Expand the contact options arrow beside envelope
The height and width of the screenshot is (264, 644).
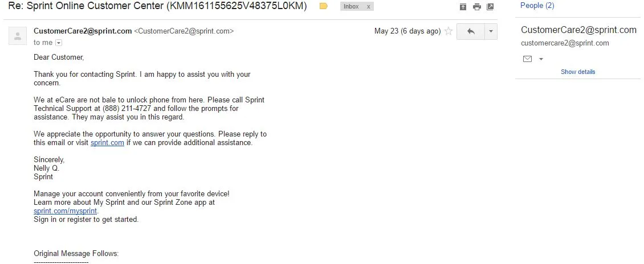541,59
